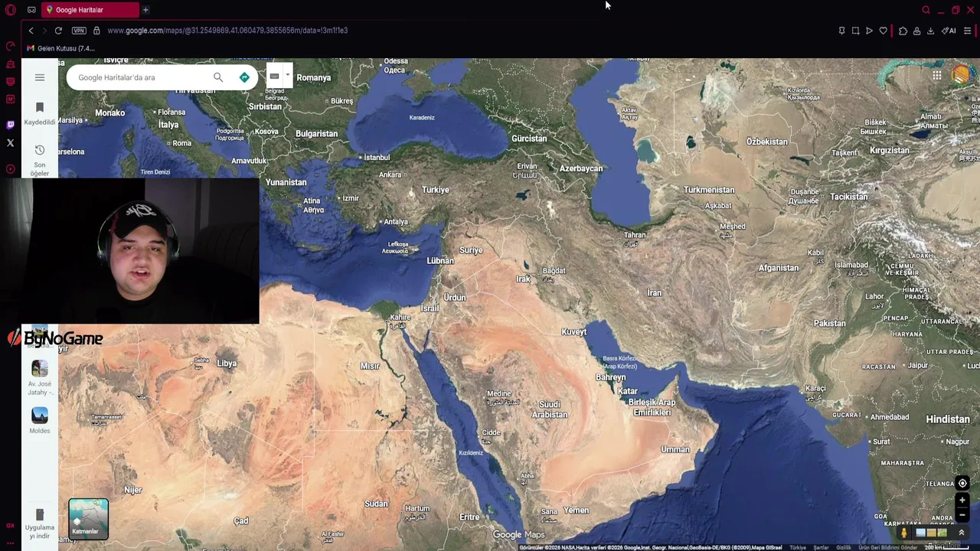Open GX Control speedometer in sidebar
Viewport: 980px width, 551px height.
tap(10, 47)
